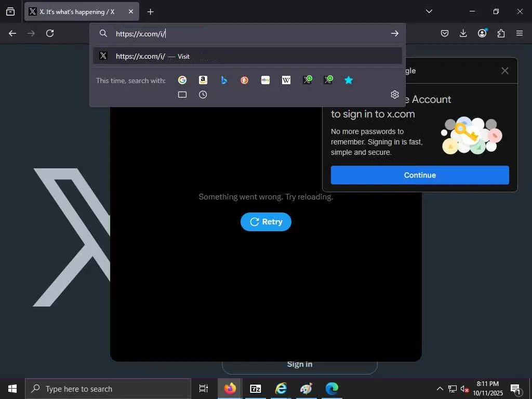This screenshot has height=399, width=532.
Task: Open 7-Zip from the taskbar
Action: tap(256, 389)
